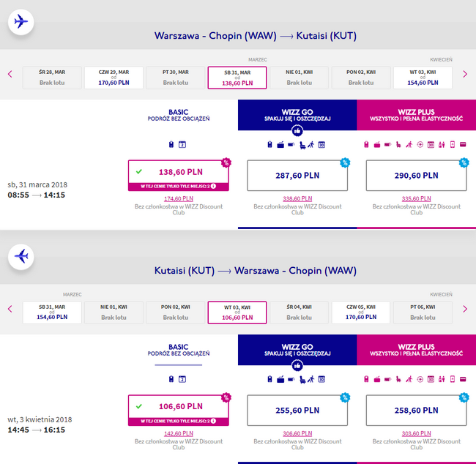The height and width of the screenshot is (464, 476).
Task: Click info icon on 106,60 PLN seats notice
Action: (213, 421)
